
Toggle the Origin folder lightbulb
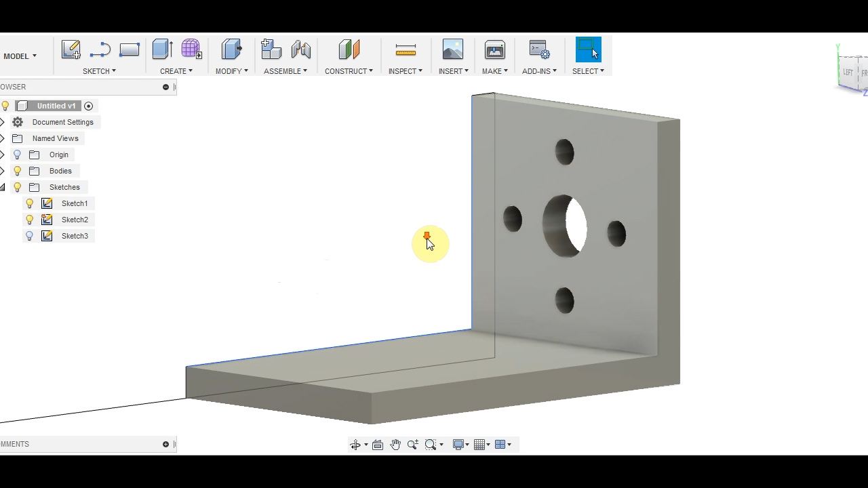point(18,155)
